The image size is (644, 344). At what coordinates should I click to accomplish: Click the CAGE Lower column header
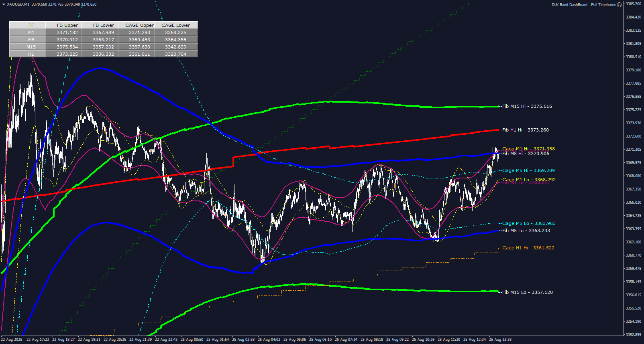click(x=175, y=25)
